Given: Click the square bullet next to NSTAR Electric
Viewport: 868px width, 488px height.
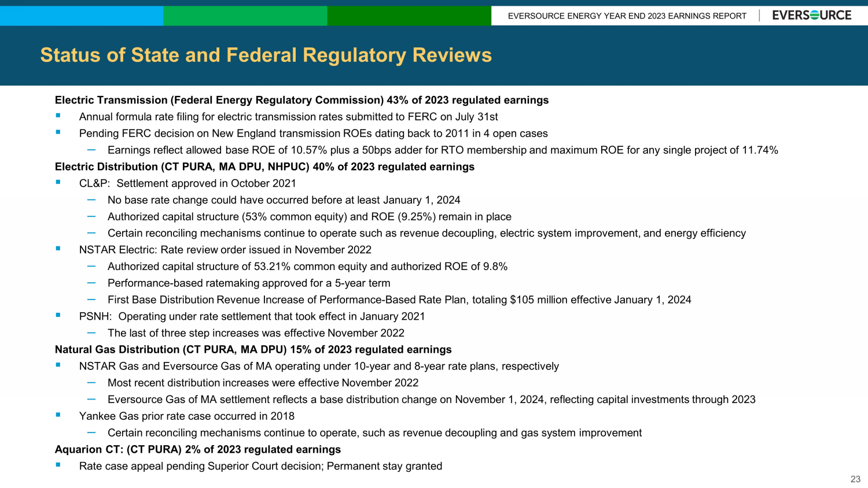Looking at the screenshot, I should (x=58, y=249).
